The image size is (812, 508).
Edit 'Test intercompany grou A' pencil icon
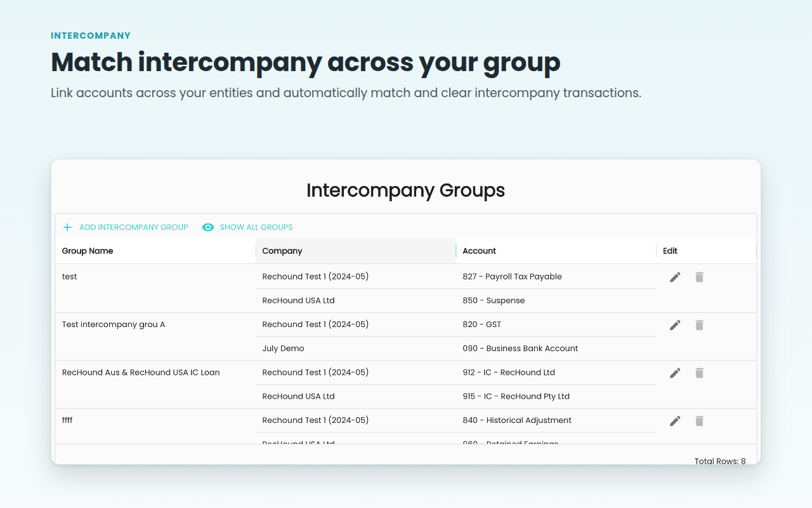tap(675, 325)
